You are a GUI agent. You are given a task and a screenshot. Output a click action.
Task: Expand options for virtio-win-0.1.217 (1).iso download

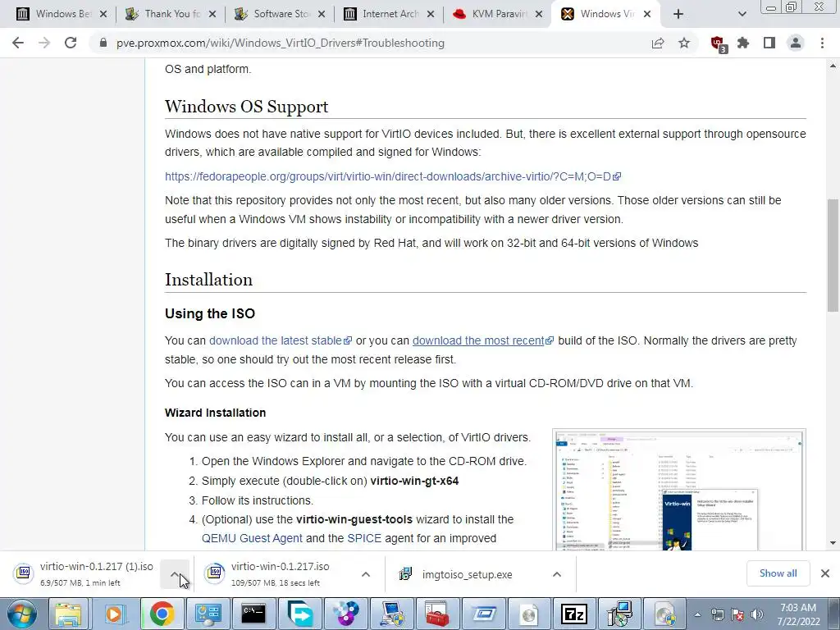[175, 573]
